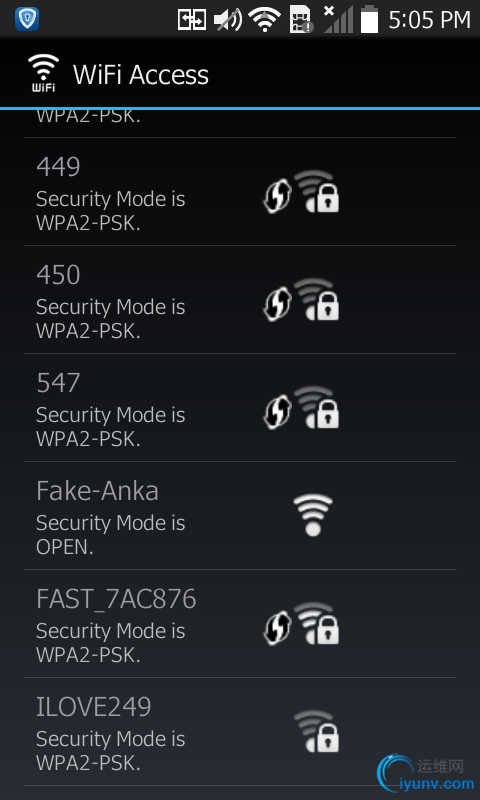This screenshot has width=480, height=800.
Task: Select network 450 from the list
Action: 240,300
